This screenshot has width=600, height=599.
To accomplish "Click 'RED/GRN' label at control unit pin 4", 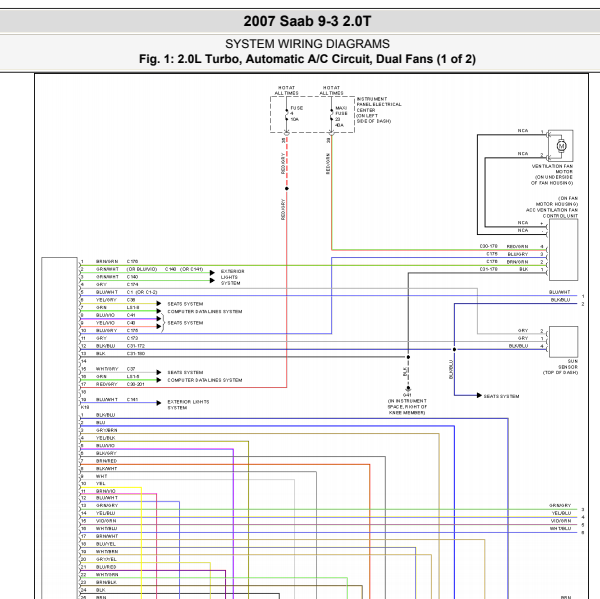I will click(x=517, y=246).
